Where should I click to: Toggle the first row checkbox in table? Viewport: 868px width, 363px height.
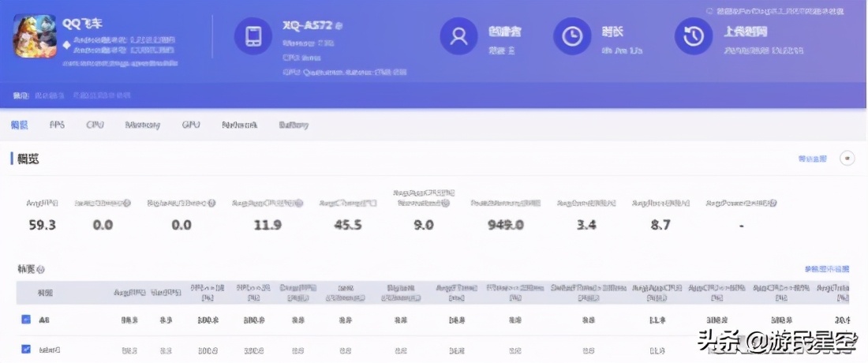tap(26, 320)
